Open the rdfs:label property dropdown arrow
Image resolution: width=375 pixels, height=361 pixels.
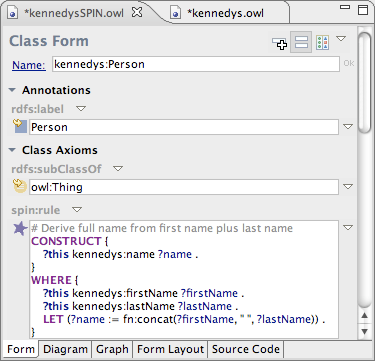[x=81, y=109]
